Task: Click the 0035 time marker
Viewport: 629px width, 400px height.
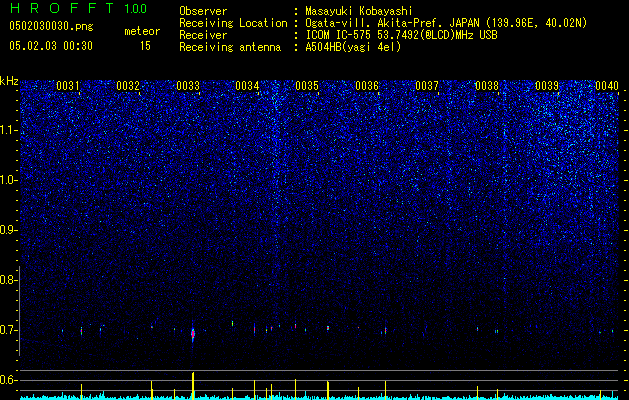Action: coord(307,86)
